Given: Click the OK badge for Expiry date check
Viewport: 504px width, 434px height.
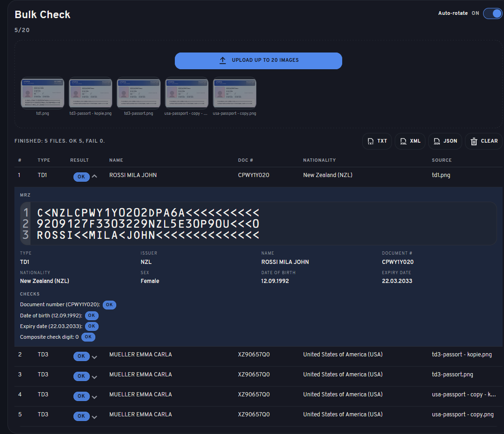Looking at the screenshot, I should pyautogui.click(x=92, y=326).
